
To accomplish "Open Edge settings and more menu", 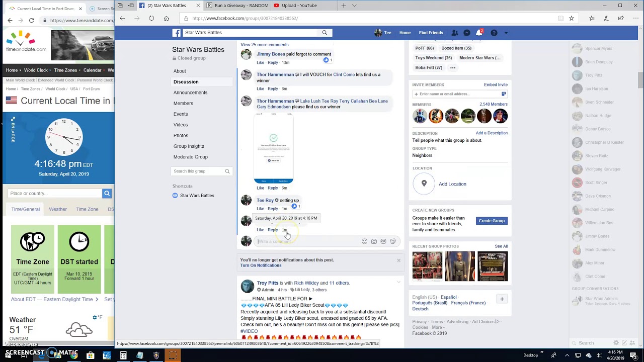I will coord(635,18).
